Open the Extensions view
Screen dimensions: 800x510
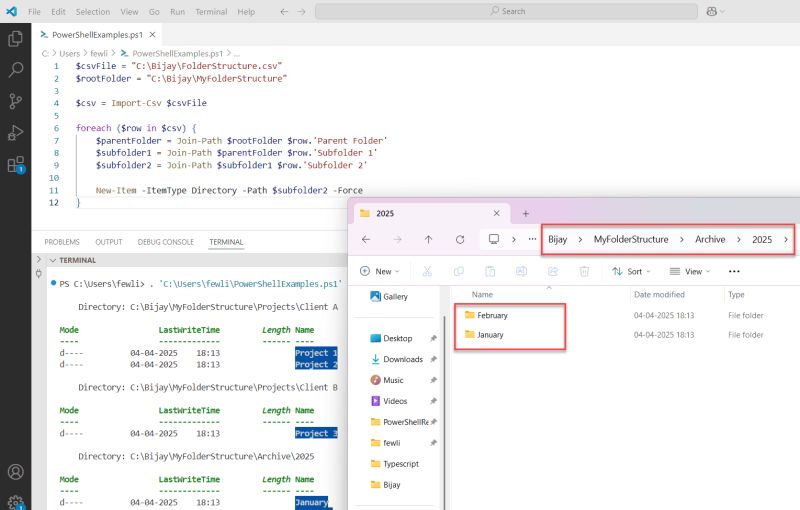click(x=16, y=164)
